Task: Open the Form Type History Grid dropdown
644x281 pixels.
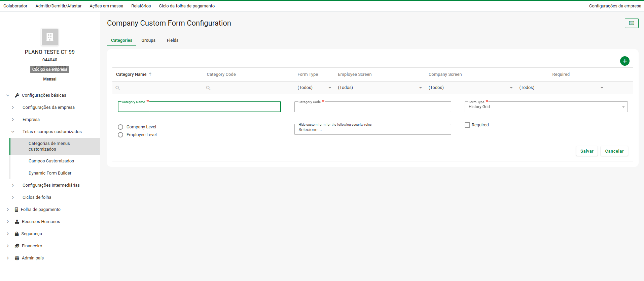Action: pyautogui.click(x=546, y=107)
